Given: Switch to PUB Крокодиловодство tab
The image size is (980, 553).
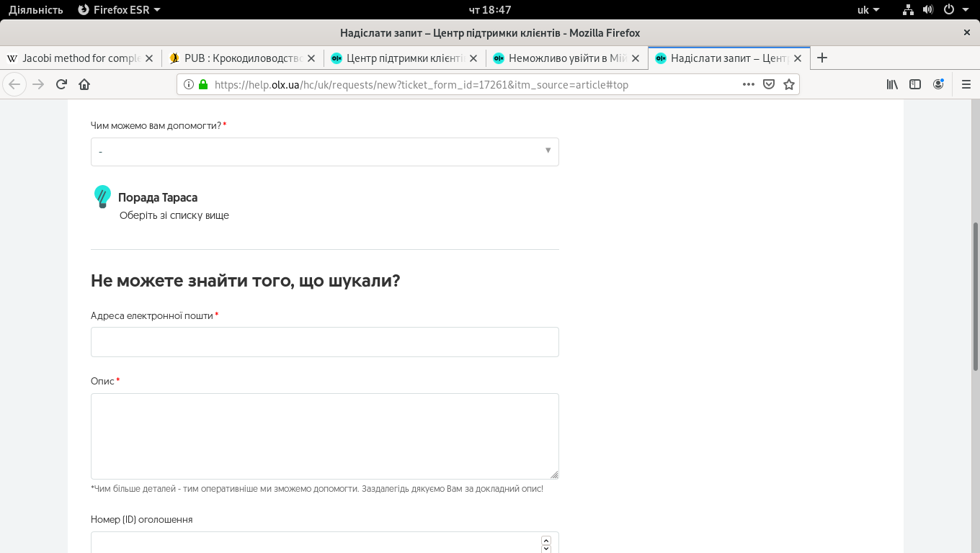Looking at the screenshot, I should coord(241,58).
